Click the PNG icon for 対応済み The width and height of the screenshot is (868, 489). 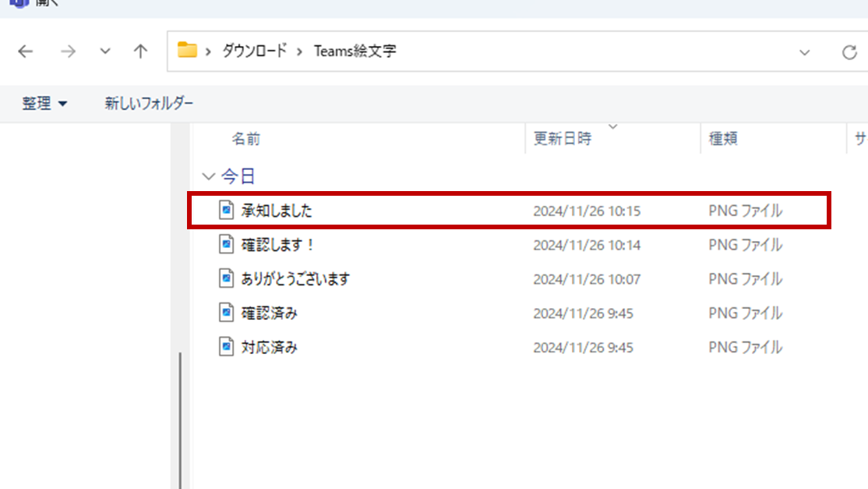[x=226, y=347]
